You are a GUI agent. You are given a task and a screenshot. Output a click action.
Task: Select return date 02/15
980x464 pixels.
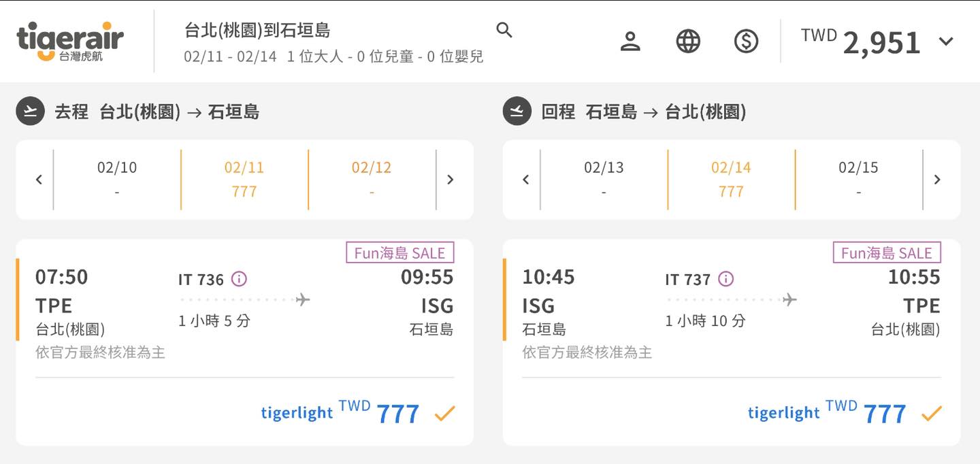click(x=858, y=180)
